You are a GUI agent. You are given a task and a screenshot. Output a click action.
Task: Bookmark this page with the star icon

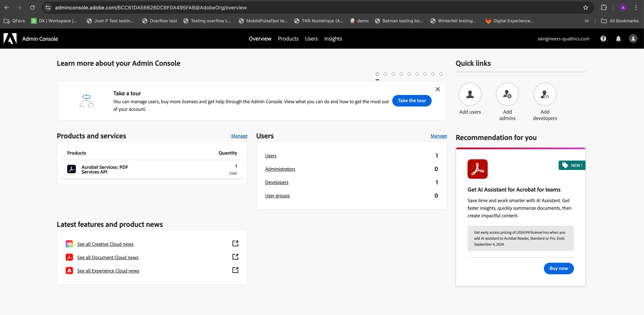[x=585, y=8]
